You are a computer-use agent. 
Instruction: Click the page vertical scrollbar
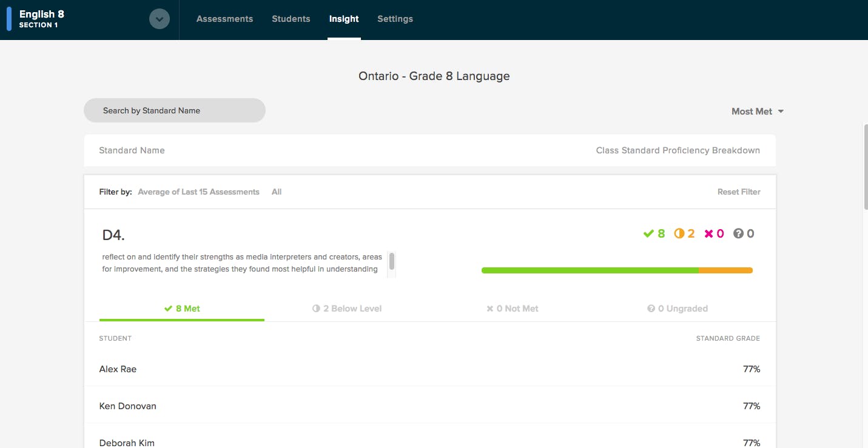click(865, 167)
